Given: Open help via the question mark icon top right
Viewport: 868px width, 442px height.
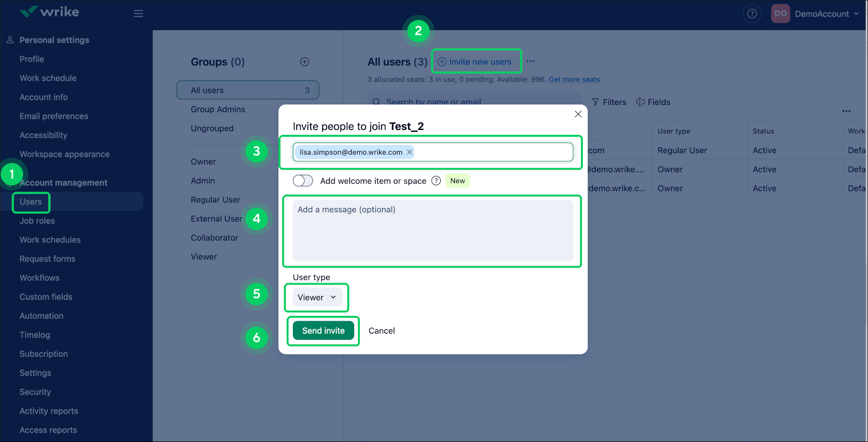Looking at the screenshot, I should point(752,13).
